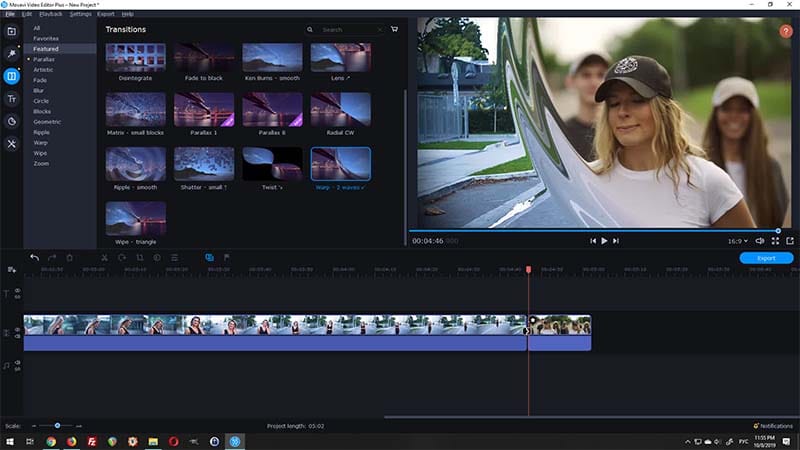Expand the Parallax category
The image size is (800, 450).
click(x=44, y=59)
